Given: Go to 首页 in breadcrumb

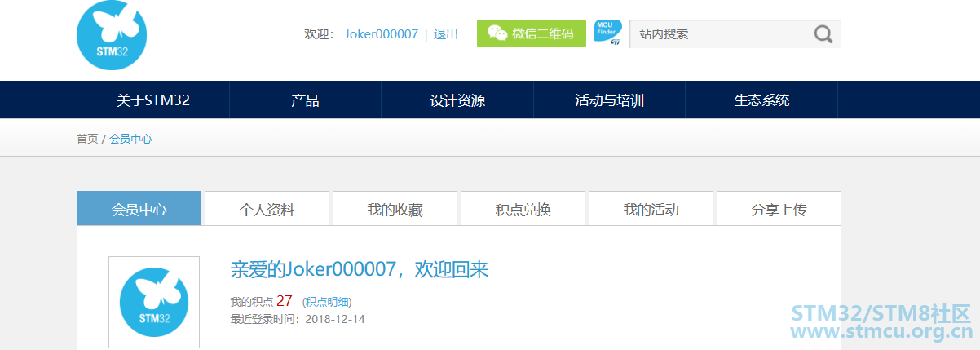Looking at the screenshot, I should click(x=87, y=139).
